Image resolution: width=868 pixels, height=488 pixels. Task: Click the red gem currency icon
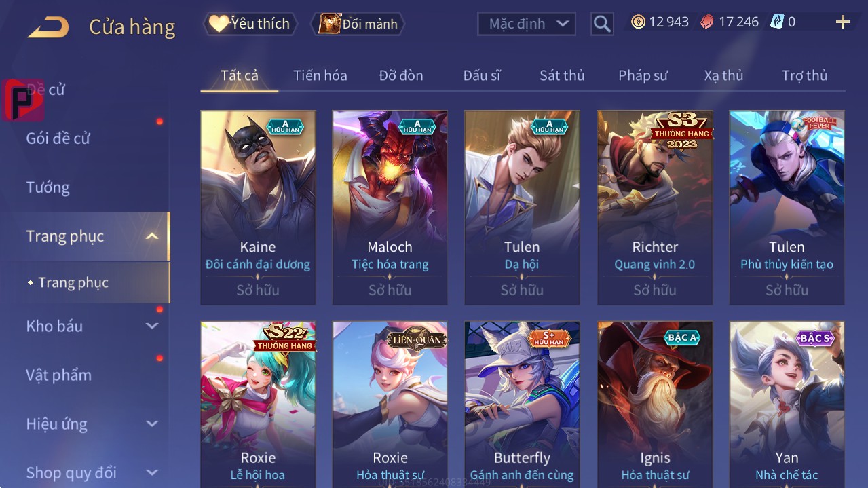(707, 22)
